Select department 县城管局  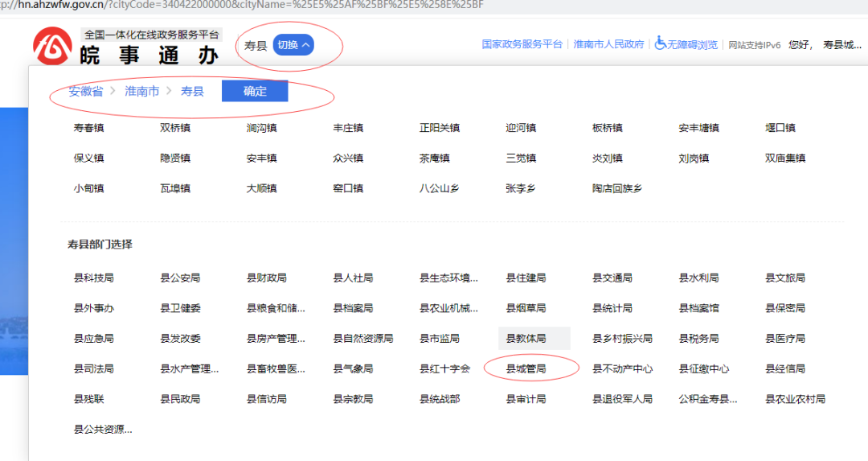pyautogui.click(x=526, y=369)
